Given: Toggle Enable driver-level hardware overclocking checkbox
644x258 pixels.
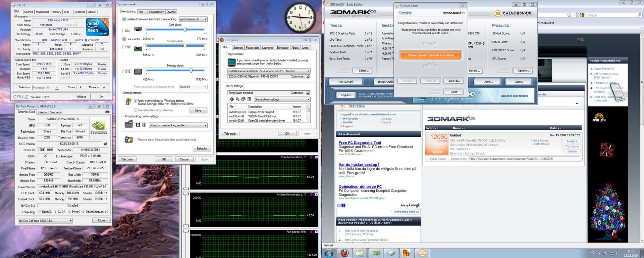Looking at the screenshot, I should pos(124,19).
